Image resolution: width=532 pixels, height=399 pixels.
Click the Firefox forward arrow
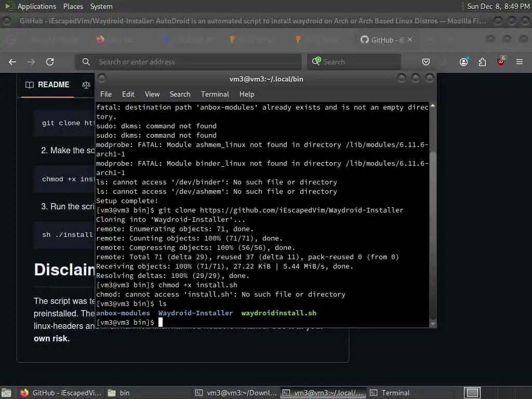pos(31,62)
